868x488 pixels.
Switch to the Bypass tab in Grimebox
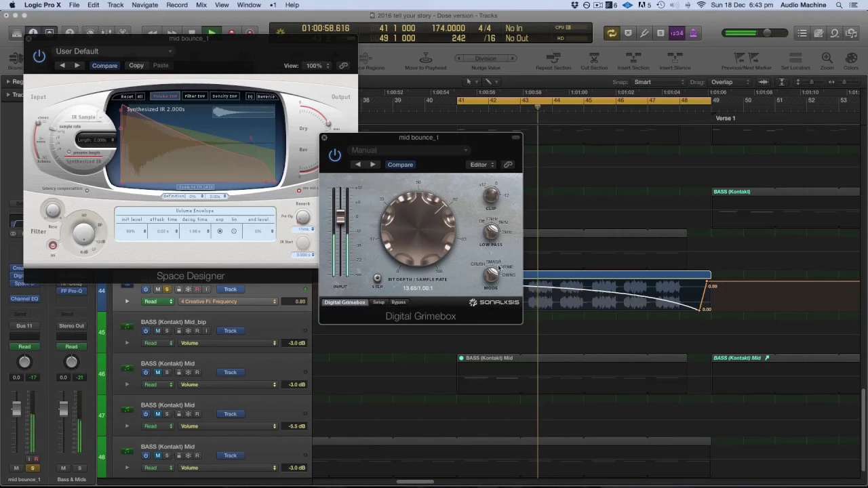click(399, 302)
